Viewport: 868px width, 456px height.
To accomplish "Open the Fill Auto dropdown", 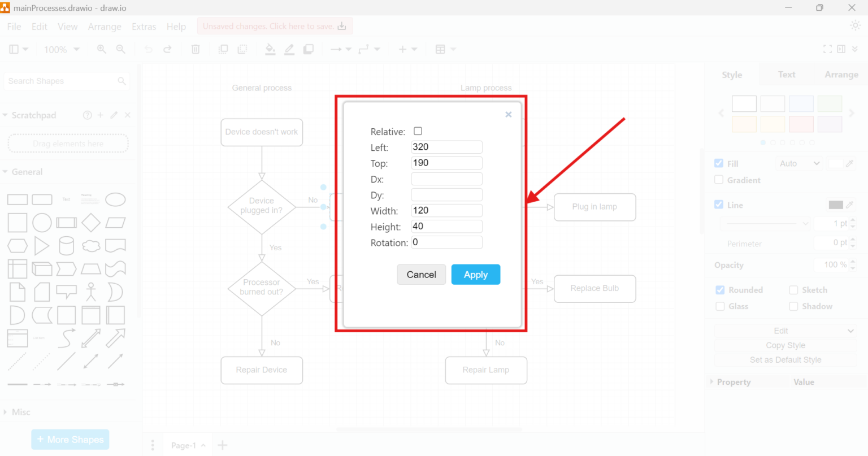I will [x=799, y=163].
